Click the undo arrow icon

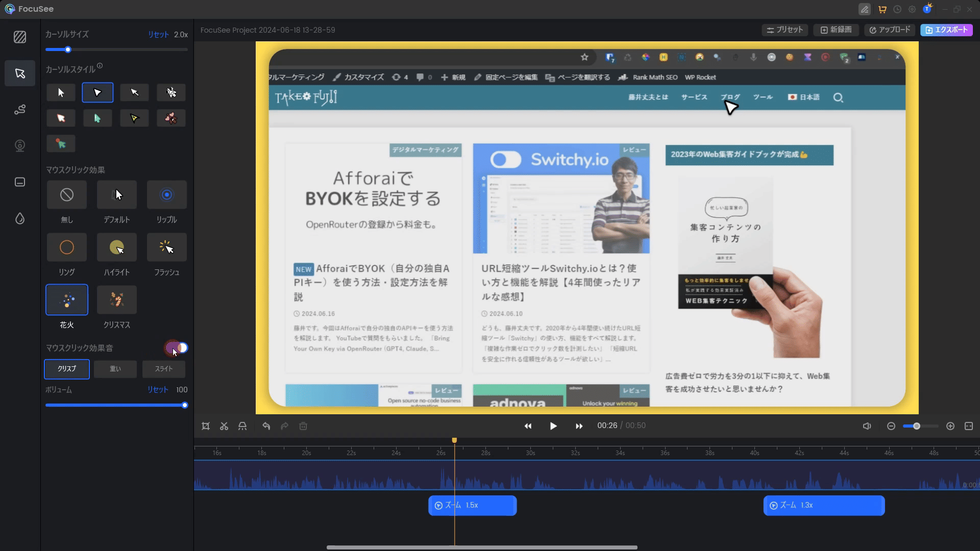tap(266, 426)
